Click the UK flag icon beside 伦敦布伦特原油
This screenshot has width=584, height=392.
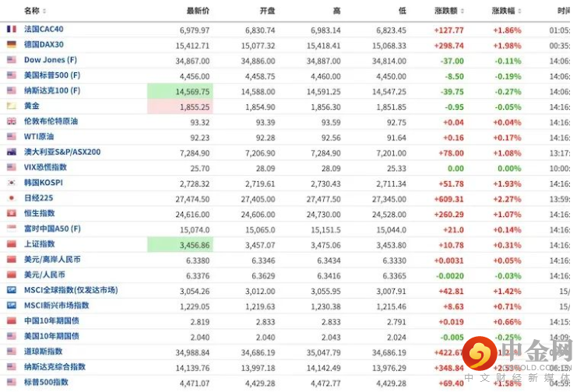tap(12, 121)
